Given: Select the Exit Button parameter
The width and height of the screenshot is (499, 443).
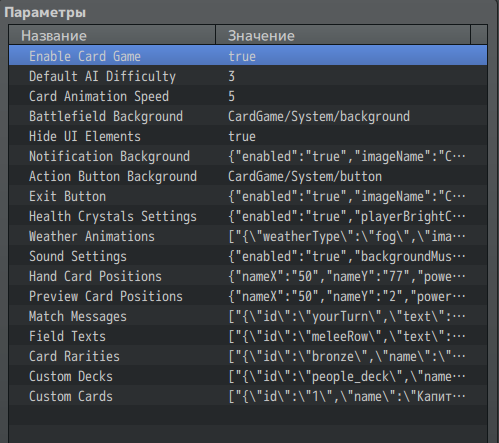Looking at the screenshot, I should pos(248,195).
